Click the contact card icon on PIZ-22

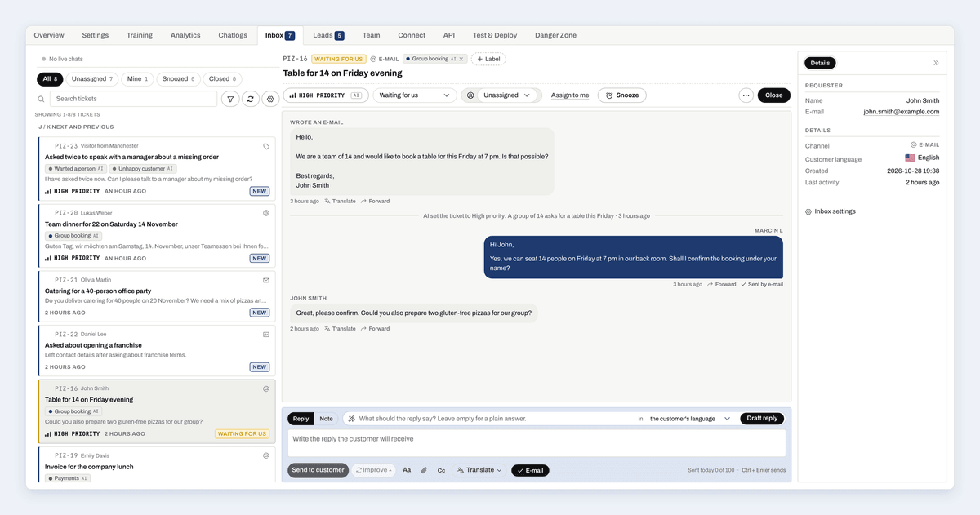[x=266, y=335]
